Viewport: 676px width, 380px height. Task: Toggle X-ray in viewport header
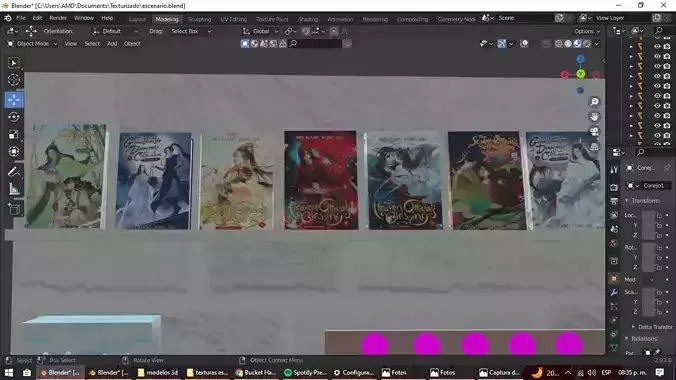click(546, 44)
